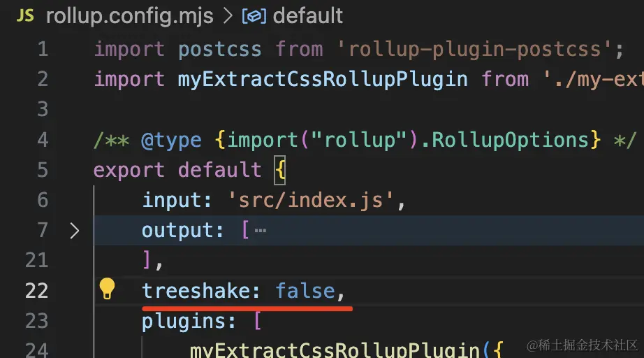
Task: Click the plugins property name
Action: 184,322
